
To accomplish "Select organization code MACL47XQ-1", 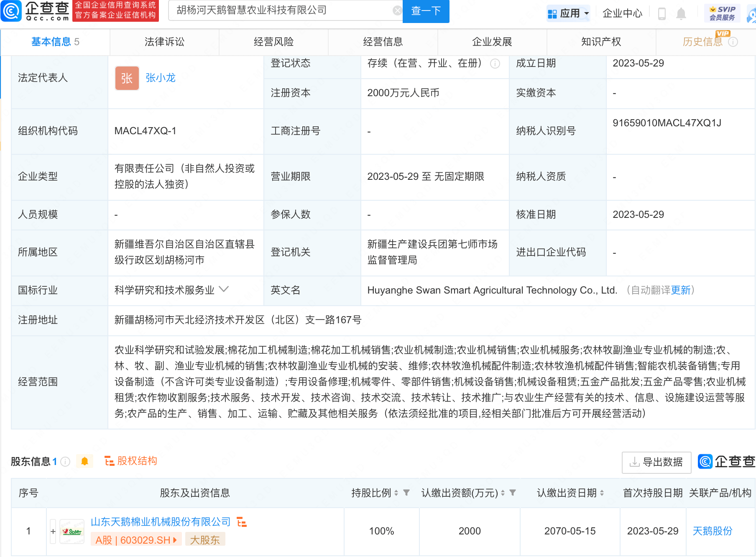I will click(x=145, y=131).
